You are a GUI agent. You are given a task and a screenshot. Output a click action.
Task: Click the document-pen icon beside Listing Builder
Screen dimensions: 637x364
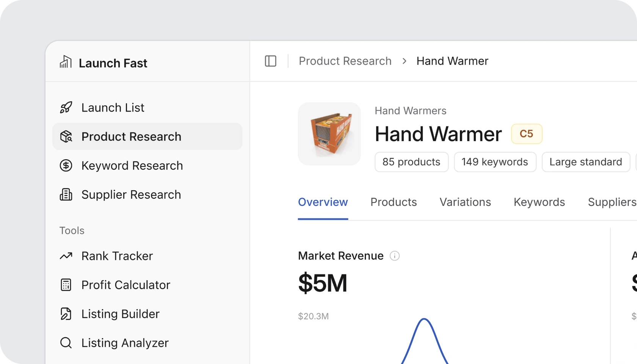(x=66, y=314)
